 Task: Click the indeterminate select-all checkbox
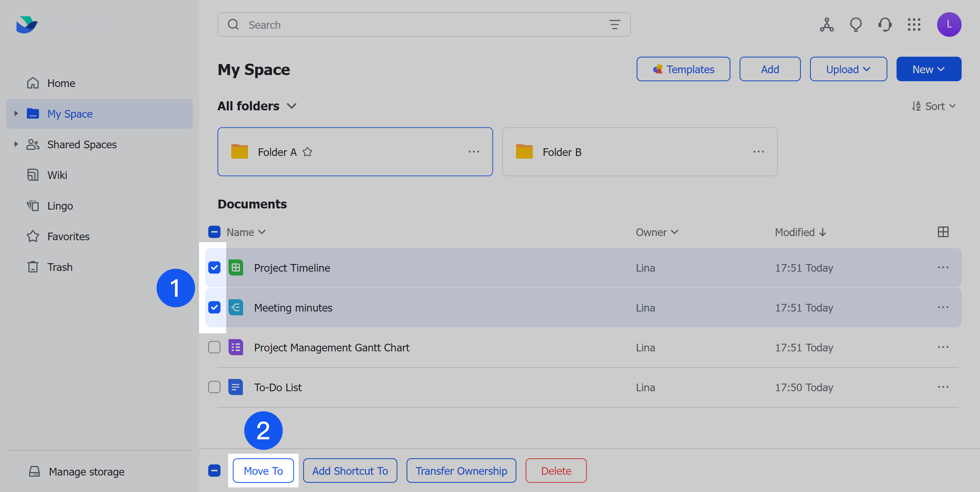(x=214, y=232)
